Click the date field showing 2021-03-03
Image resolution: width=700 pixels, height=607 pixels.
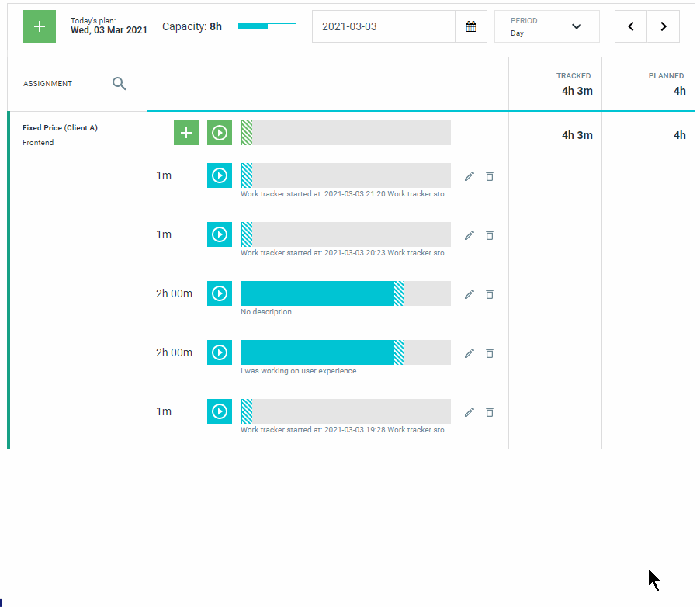tap(383, 26)
